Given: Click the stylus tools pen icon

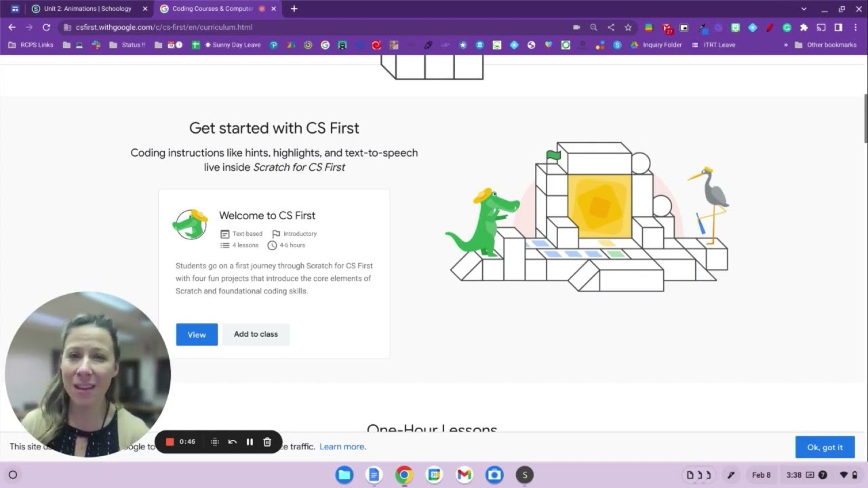Looking at the screenshot, I should 731,475.
